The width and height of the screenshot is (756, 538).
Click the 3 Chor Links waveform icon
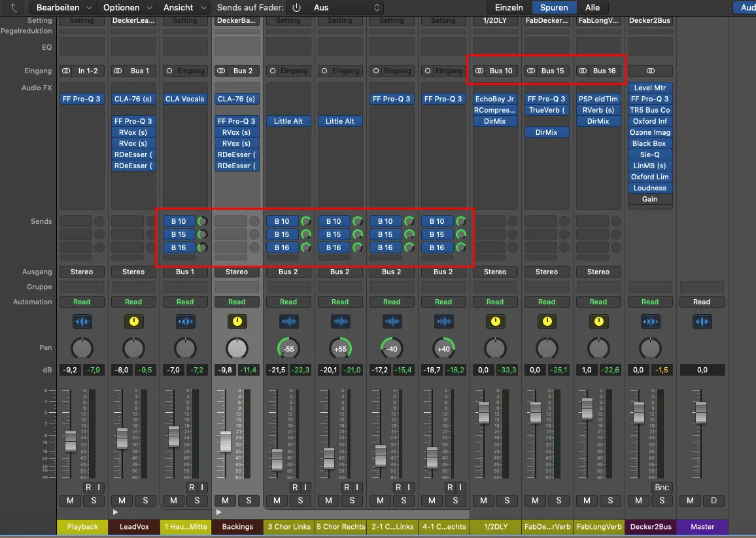288,321
